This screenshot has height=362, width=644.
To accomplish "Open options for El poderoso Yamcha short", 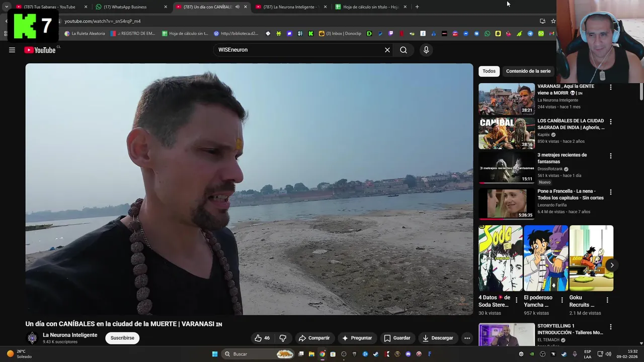I will [562, 300].
